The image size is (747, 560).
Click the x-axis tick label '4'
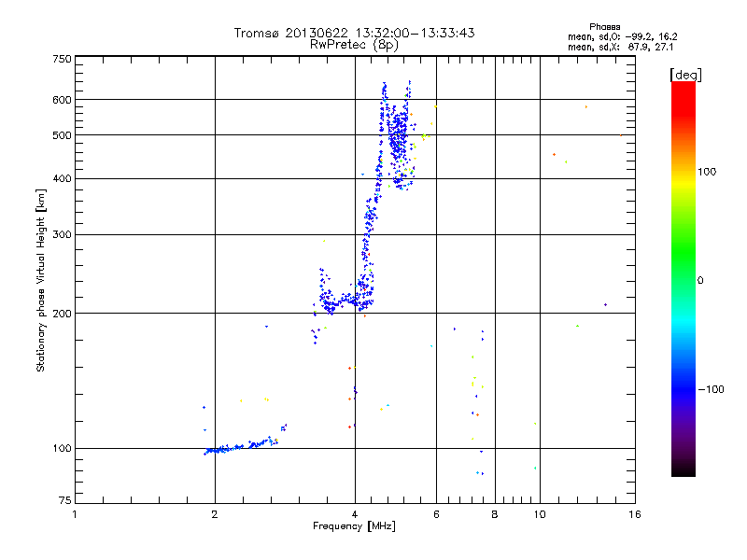(x=355, y=514)
